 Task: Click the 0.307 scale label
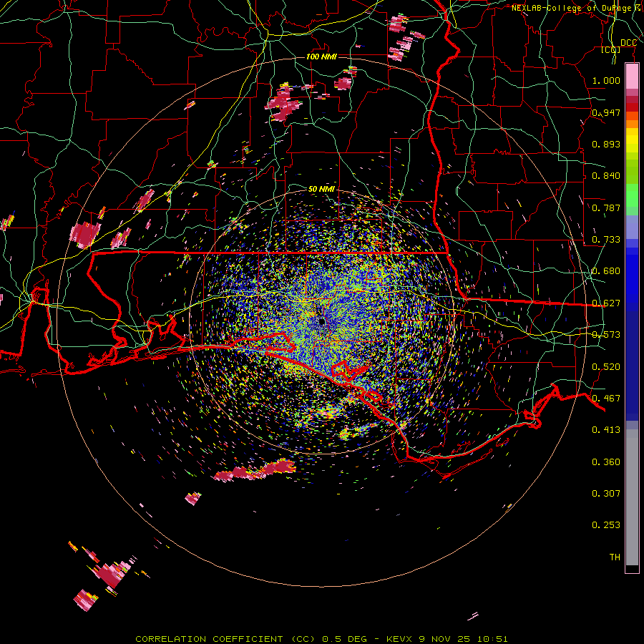tap(606, 494)
